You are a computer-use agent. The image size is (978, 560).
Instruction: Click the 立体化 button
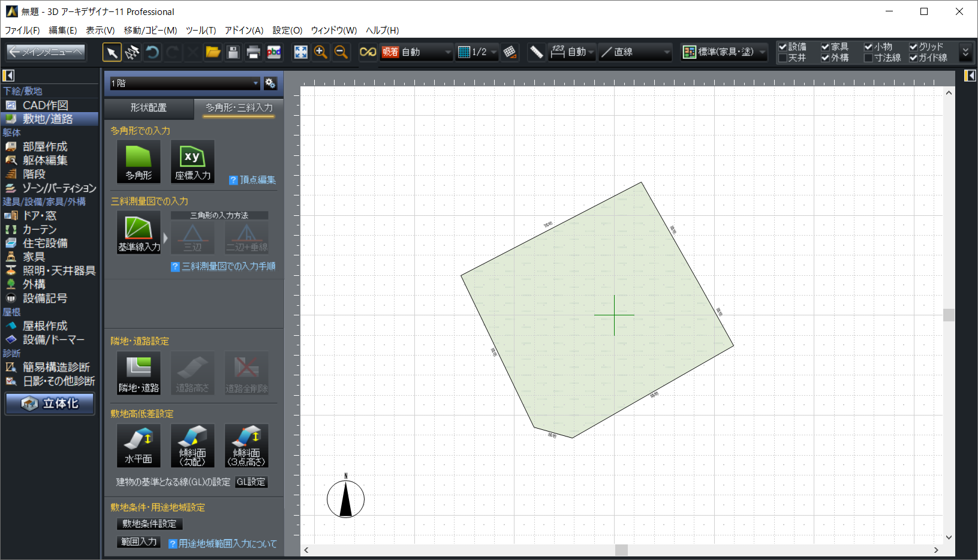50,404
